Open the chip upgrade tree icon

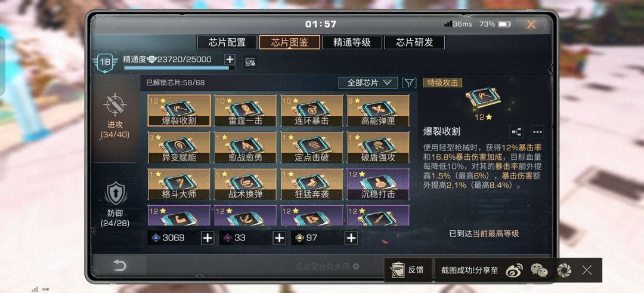point(516,131)
